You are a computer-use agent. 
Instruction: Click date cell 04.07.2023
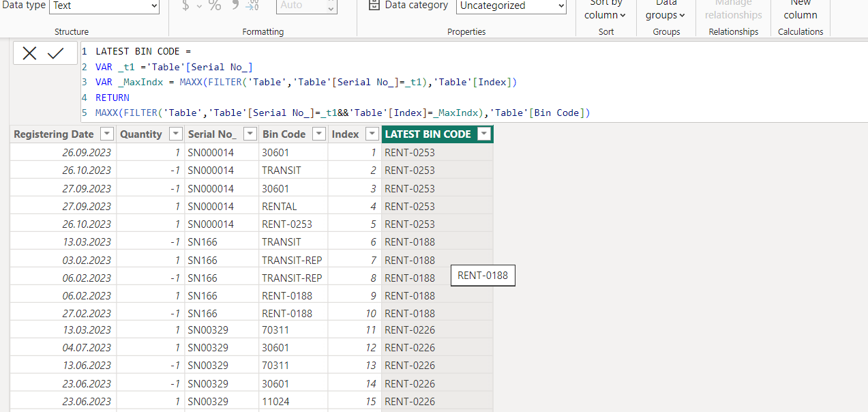tap(63, 347)
